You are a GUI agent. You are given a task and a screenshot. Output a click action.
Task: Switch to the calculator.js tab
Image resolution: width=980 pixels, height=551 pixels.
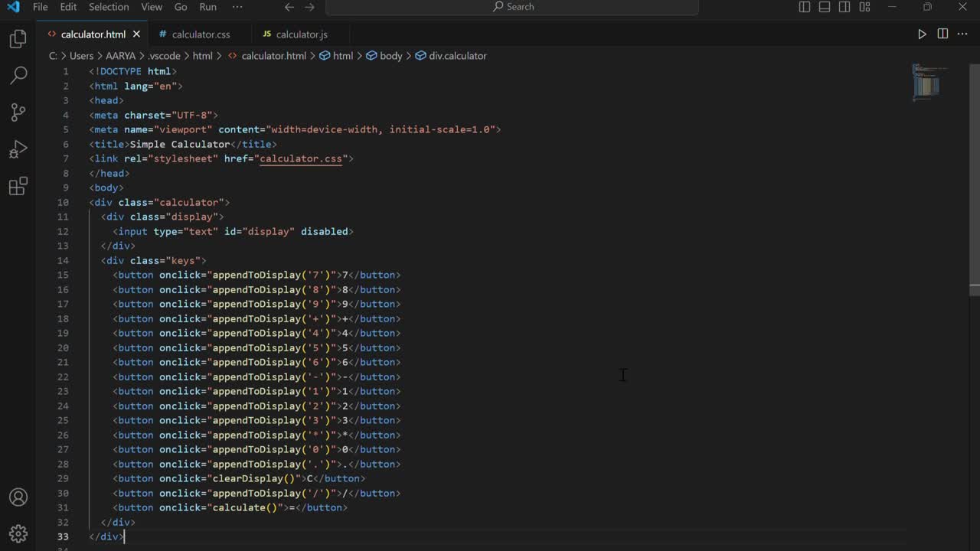pyautogui.click(x=302, y=34)
